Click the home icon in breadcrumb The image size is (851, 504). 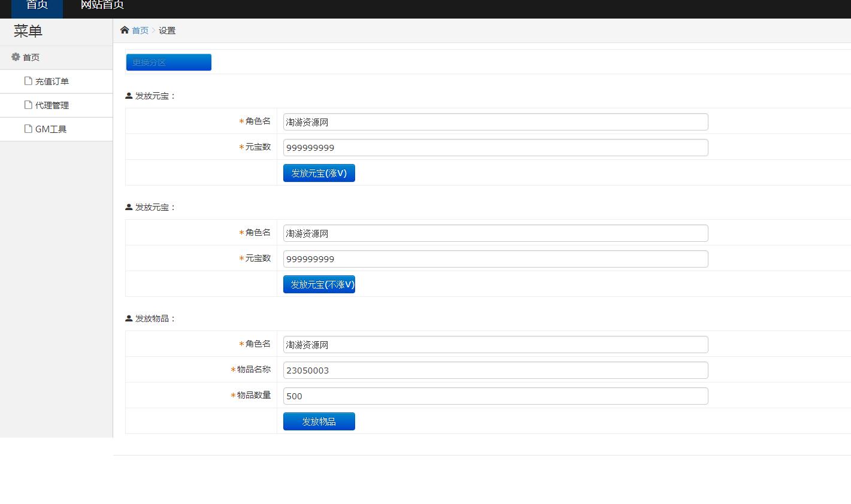click(125, 30)
